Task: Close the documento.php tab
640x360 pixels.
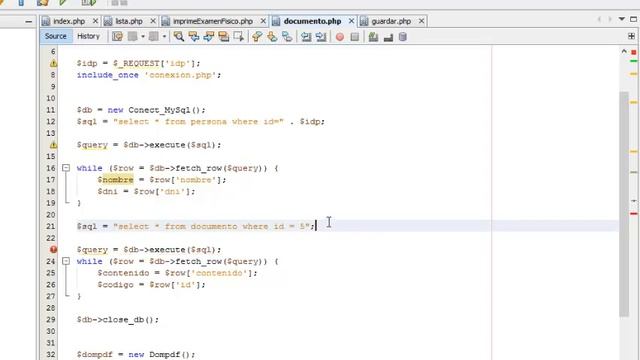Action: pos(351,21)
